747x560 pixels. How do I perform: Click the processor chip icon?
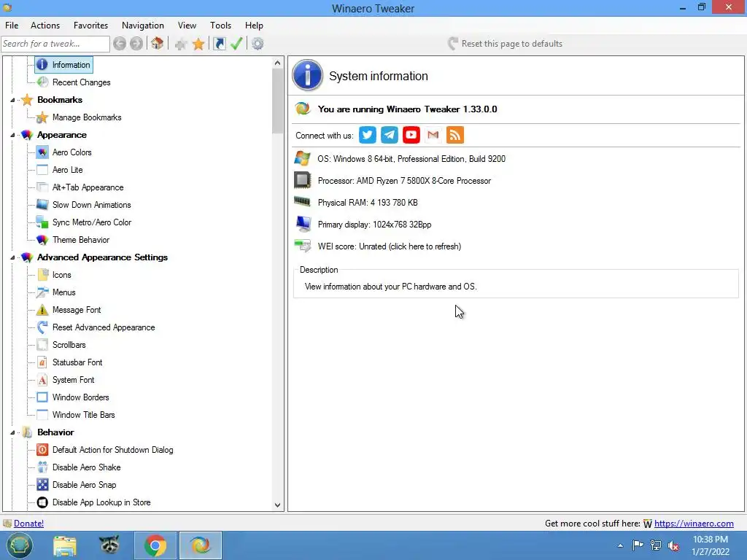[303, 181]
